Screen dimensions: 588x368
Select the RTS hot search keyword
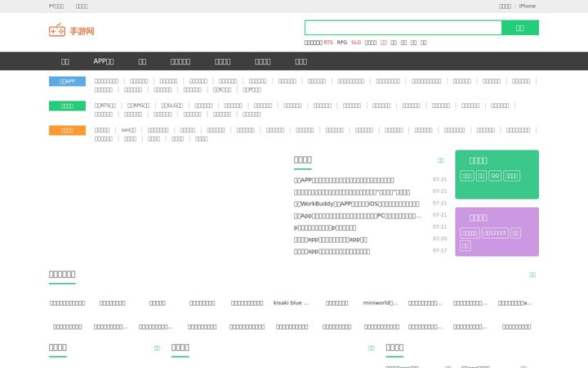coord(328,43)
